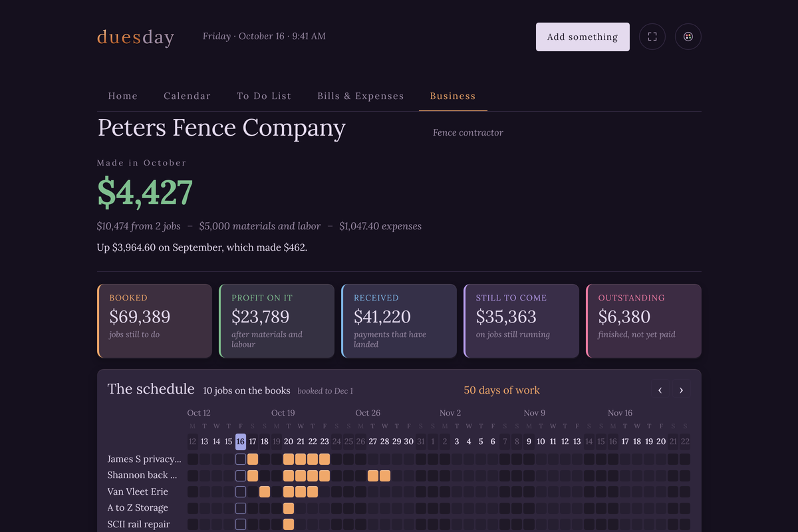Screen dimensions: 798x532
Task: Select dimmed date 31 in the schedule header
Action: click(421, 442)
